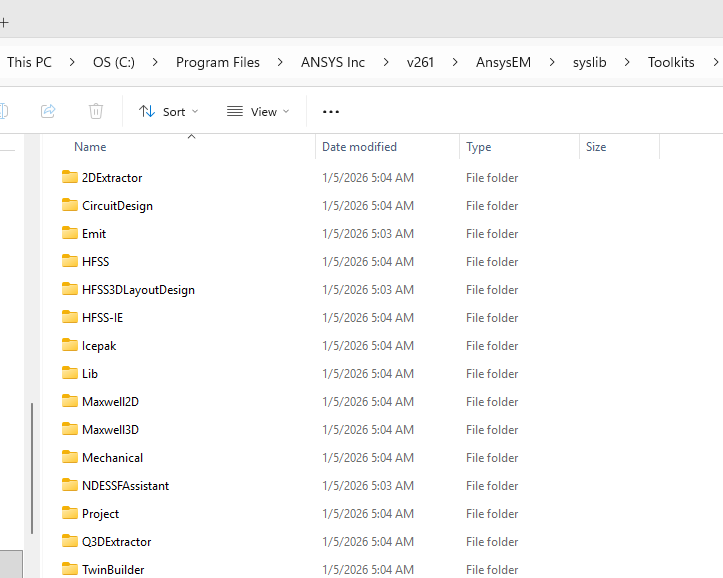Expand chevron after syslib
The height and width of the screenshot is (578, 723).
click(627, 62)
